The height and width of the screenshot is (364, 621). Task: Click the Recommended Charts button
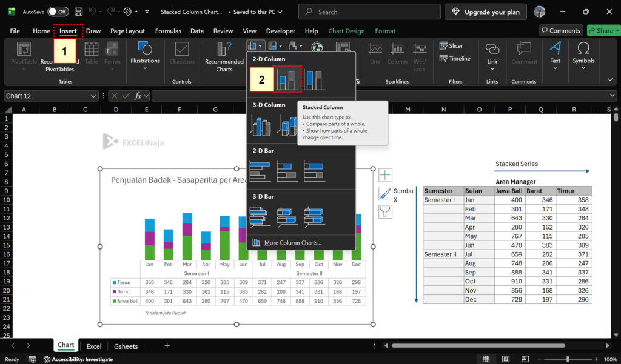224,58
